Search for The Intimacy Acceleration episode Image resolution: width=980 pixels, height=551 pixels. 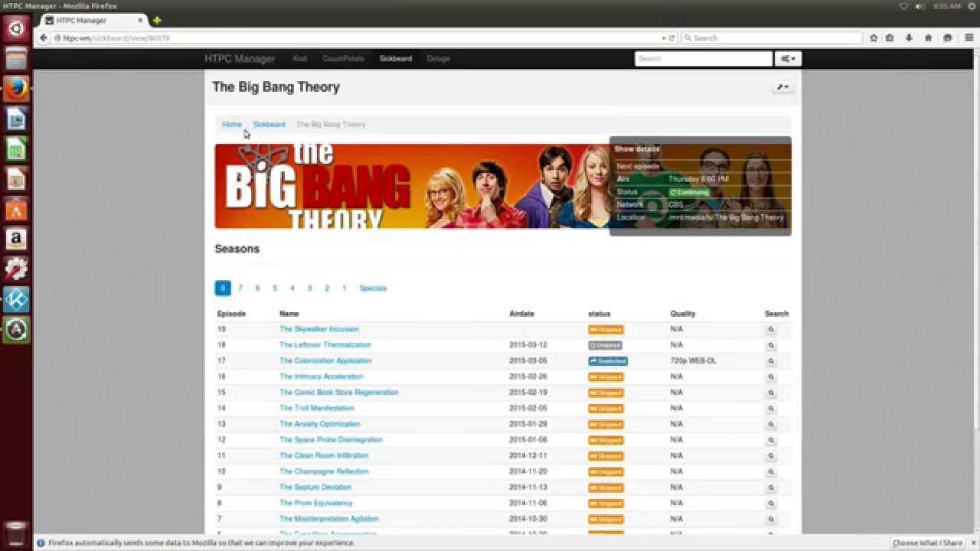(771, 377)
